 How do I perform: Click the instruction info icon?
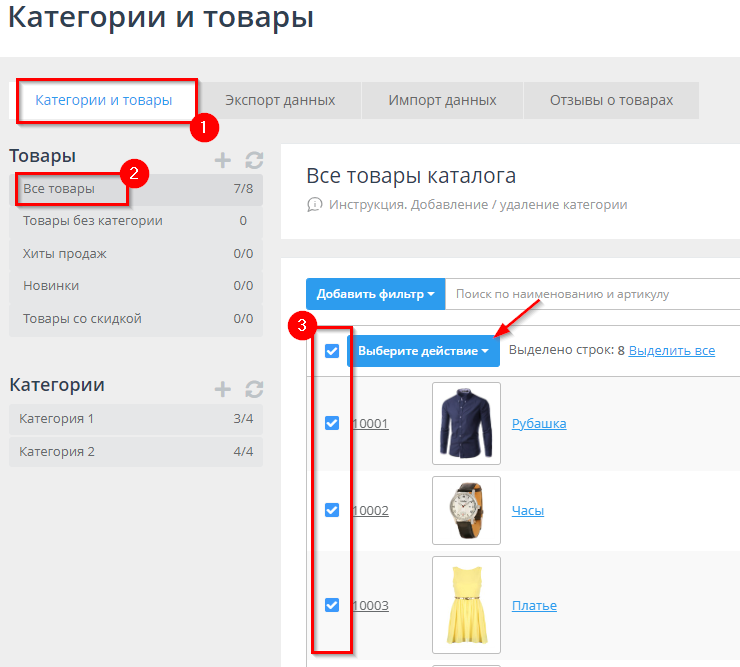314,204
